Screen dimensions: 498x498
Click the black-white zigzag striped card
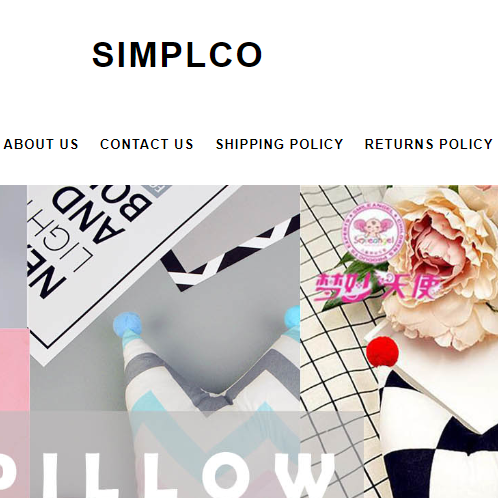(230, 253)
